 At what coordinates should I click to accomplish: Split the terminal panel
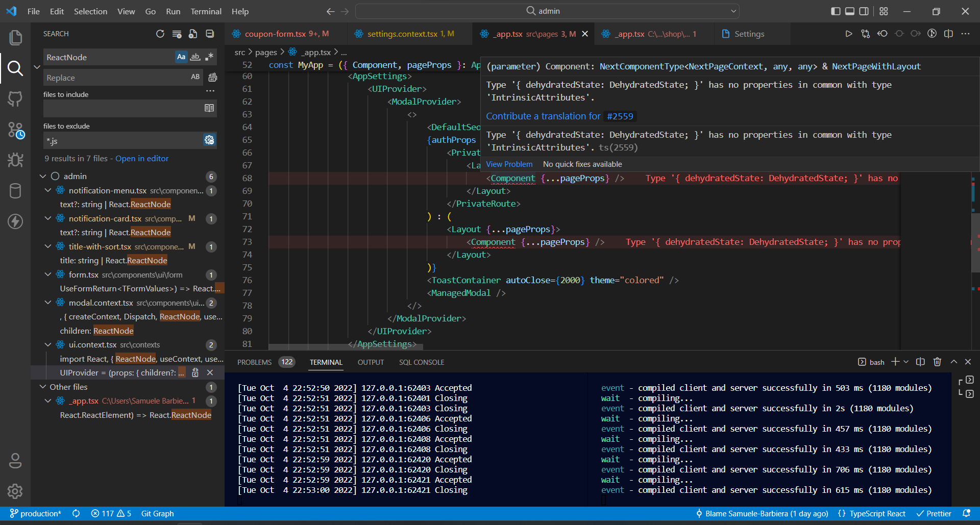pyautogui.click(x=920, y=362)
